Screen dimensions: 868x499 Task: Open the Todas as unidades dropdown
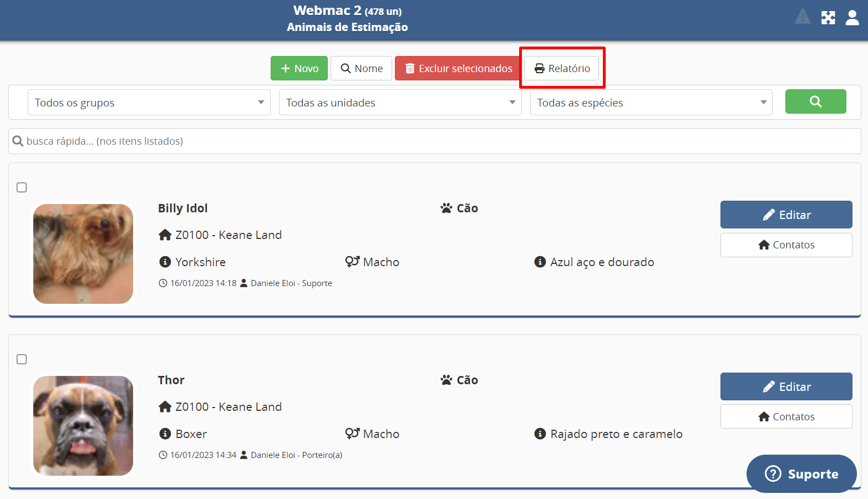(x=400, y=103)
